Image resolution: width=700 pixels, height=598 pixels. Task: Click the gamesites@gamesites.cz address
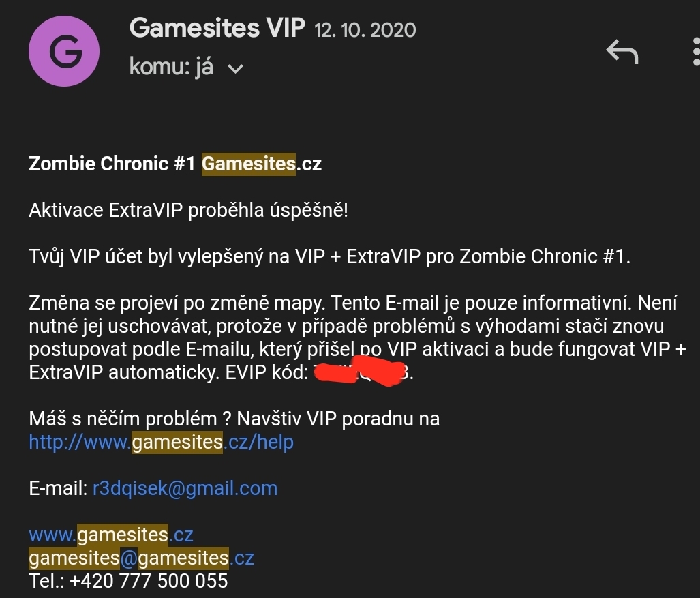(x=141, y=558)
